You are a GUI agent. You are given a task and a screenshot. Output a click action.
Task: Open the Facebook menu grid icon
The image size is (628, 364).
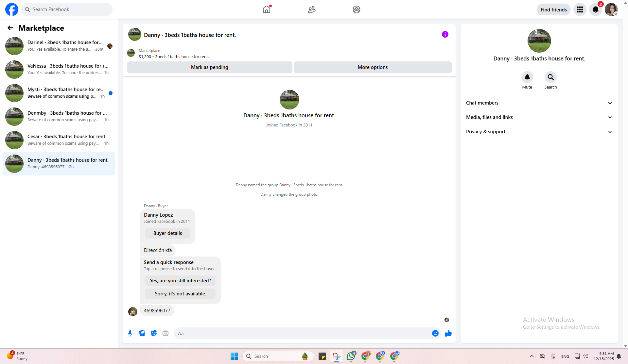point(580,9)
